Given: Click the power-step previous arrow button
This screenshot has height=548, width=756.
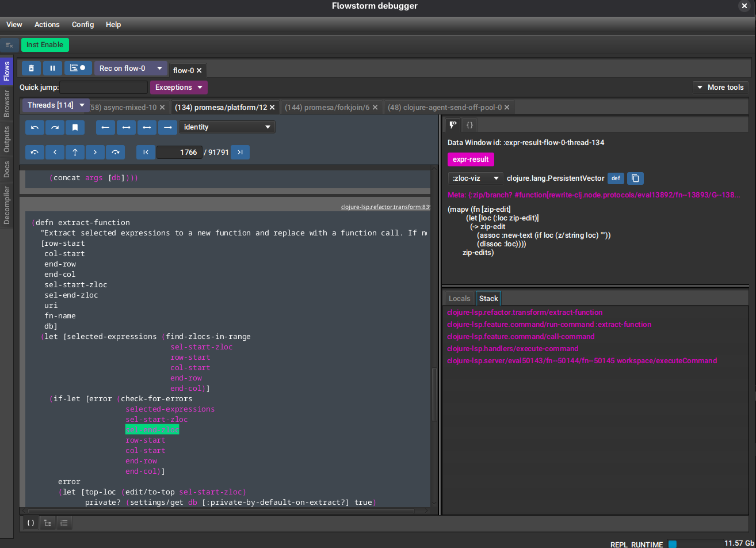Looking at the screenshot, I should (126, 127).
